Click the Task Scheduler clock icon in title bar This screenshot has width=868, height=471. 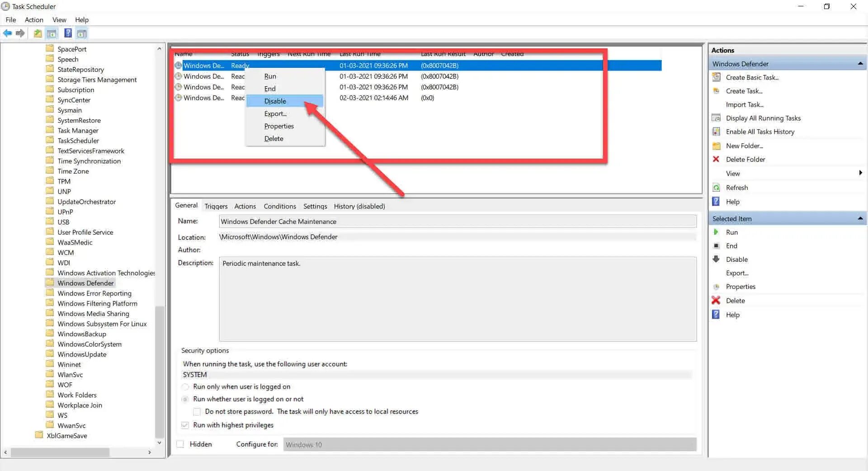[5, 6]
